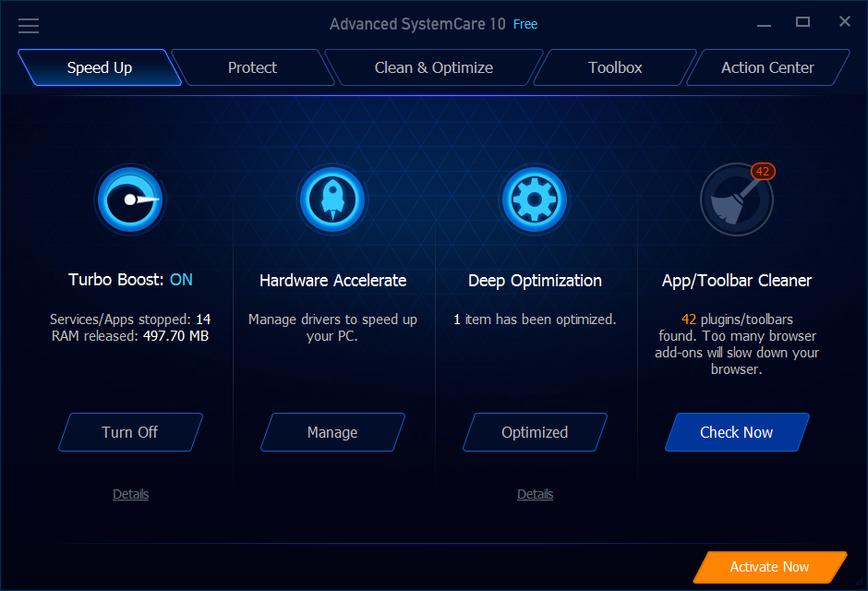Click the red 42 notification badge
Image resolution: width=868 pixels, height=591 pixels.
click(x=763, y=172)
